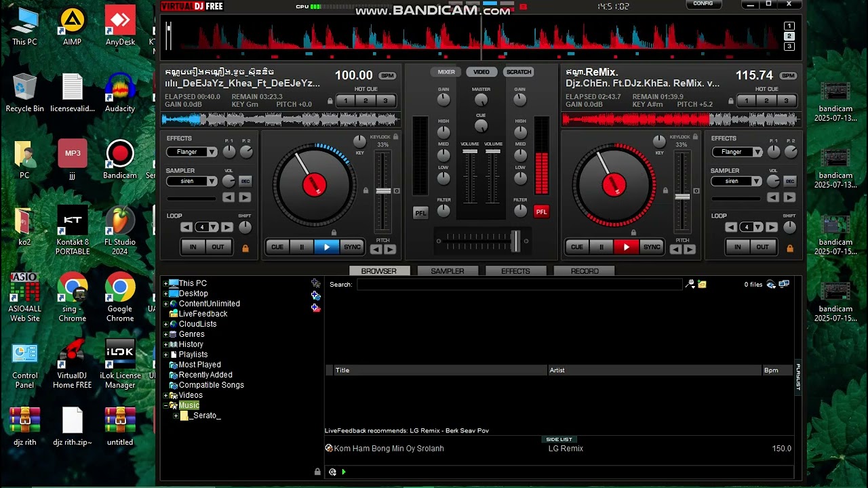Click the left deck pitch slider handle

click(384, 191)
